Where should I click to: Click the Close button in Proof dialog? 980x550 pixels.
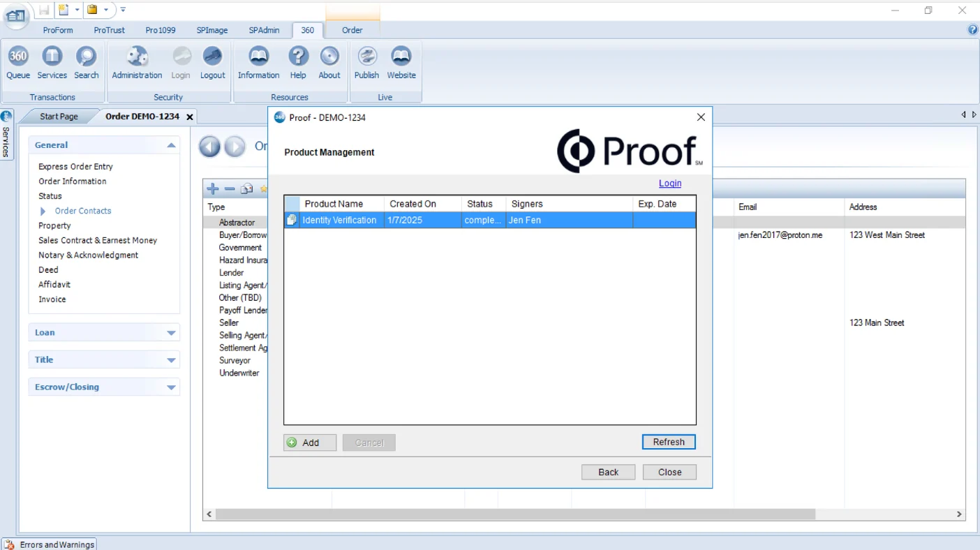click(x=670, y=473)
